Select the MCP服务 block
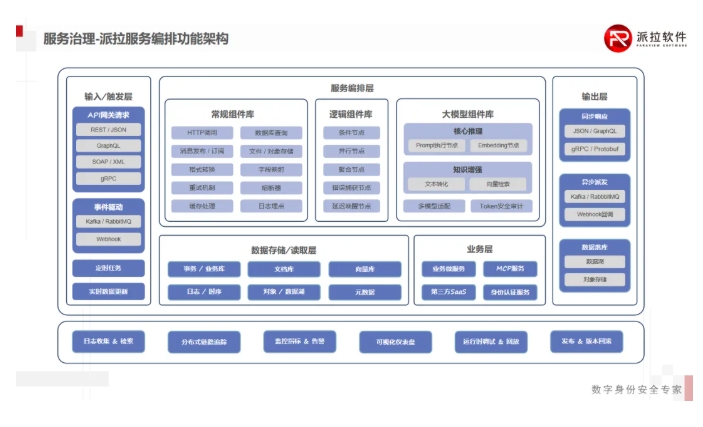This screenshot has height=427, width=703. [510, 269]
